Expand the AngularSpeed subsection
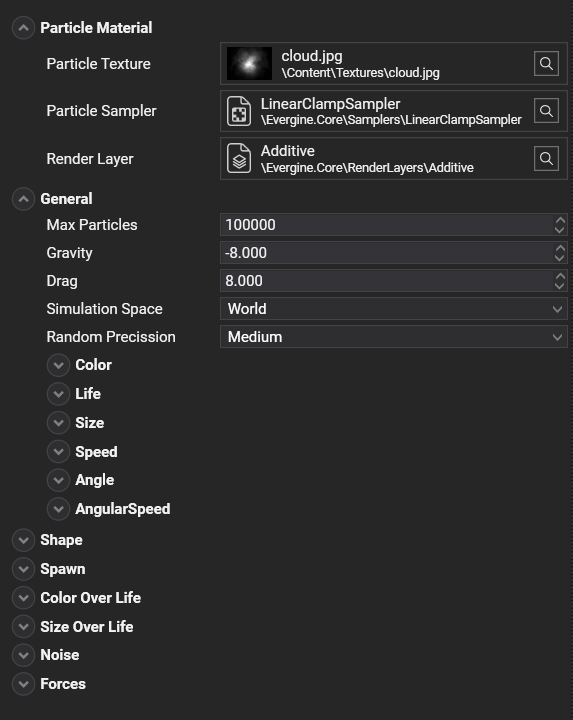The height and width of the screenshot is (720, 573). coord(58,509)
